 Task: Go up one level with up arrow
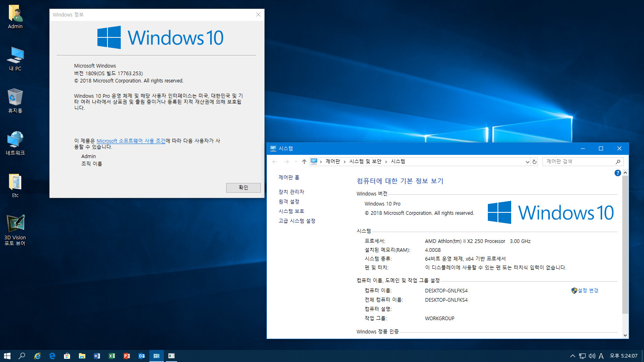304,162
